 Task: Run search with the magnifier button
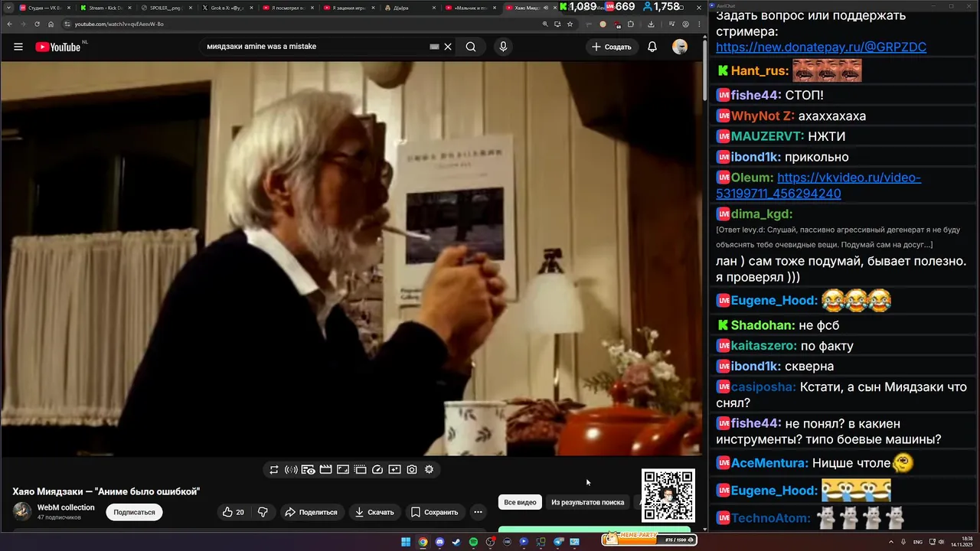tap(471, 47)
